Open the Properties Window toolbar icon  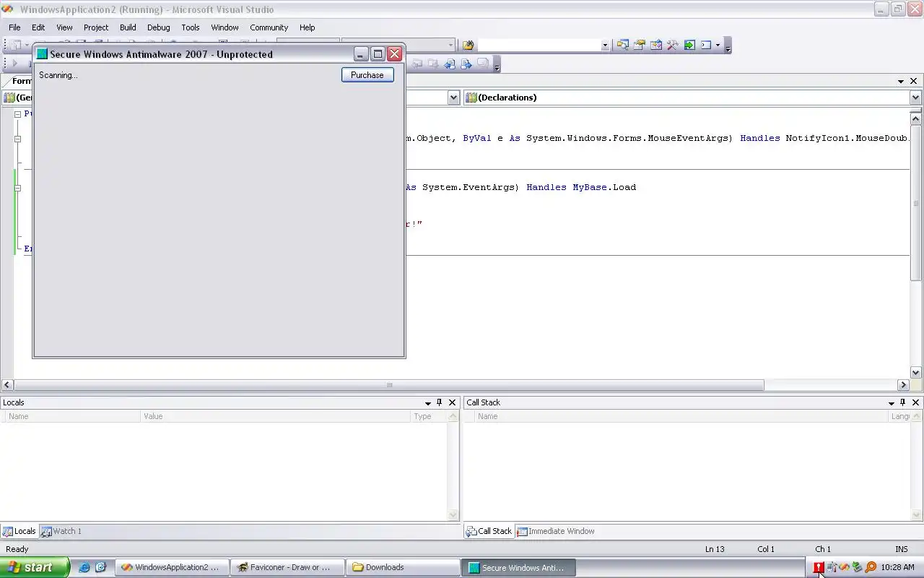tap(639, 45)
